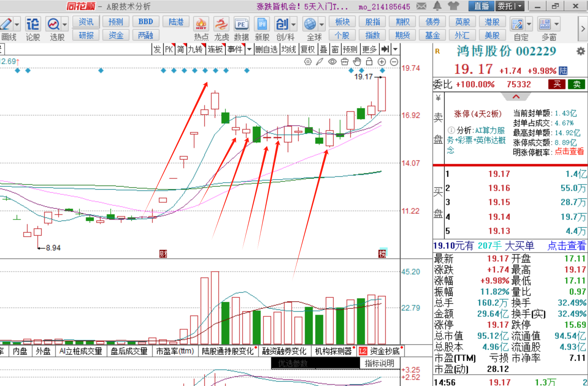Zoom in the chart with plus icon
The width and height of the screenshot is (588, 386).
click(x=382, y=62)
